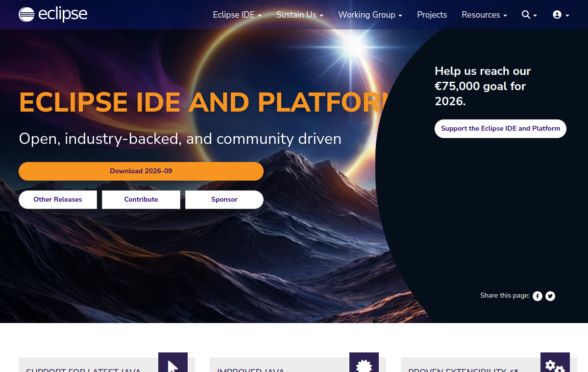The height and width of the screenshot is (372, 588).
Task: Expand the Sustain Us dropdown menu
Action: click(300, 15)
